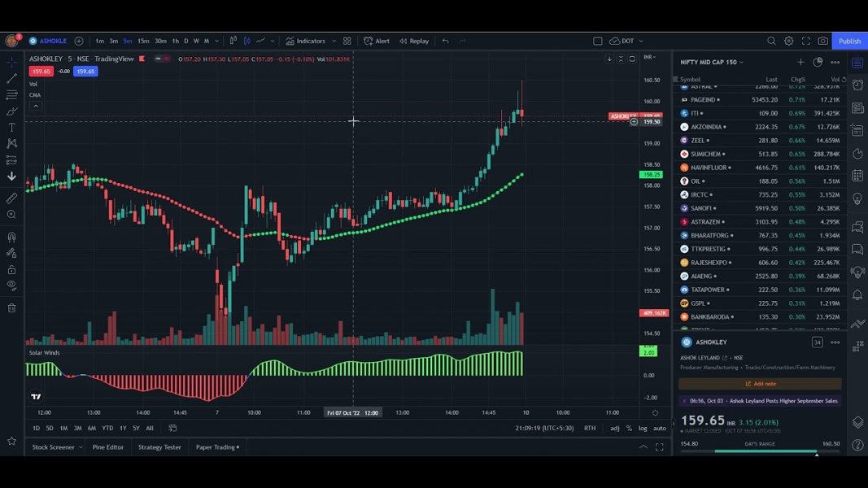Start bar Replay mode
Image resolution: width=868 pixels, height=488 pixels.
pos(414,41)
